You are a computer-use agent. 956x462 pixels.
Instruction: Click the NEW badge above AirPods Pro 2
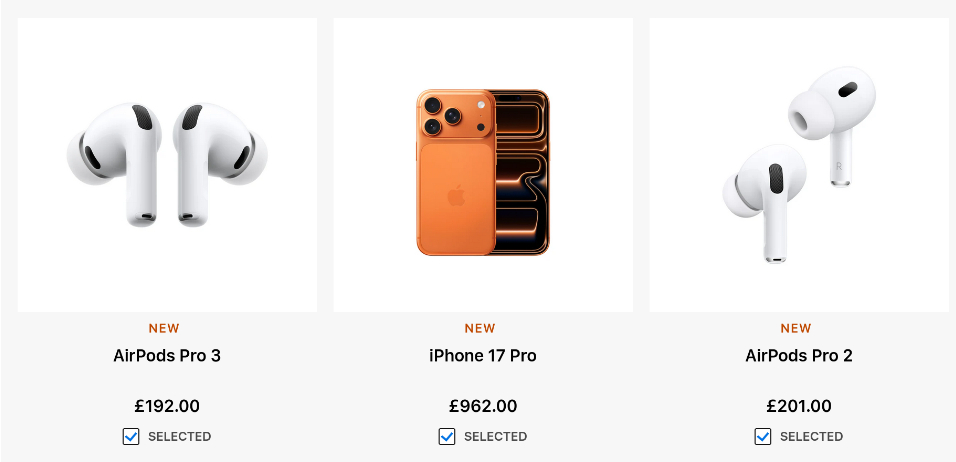click(x=796, y=328)
